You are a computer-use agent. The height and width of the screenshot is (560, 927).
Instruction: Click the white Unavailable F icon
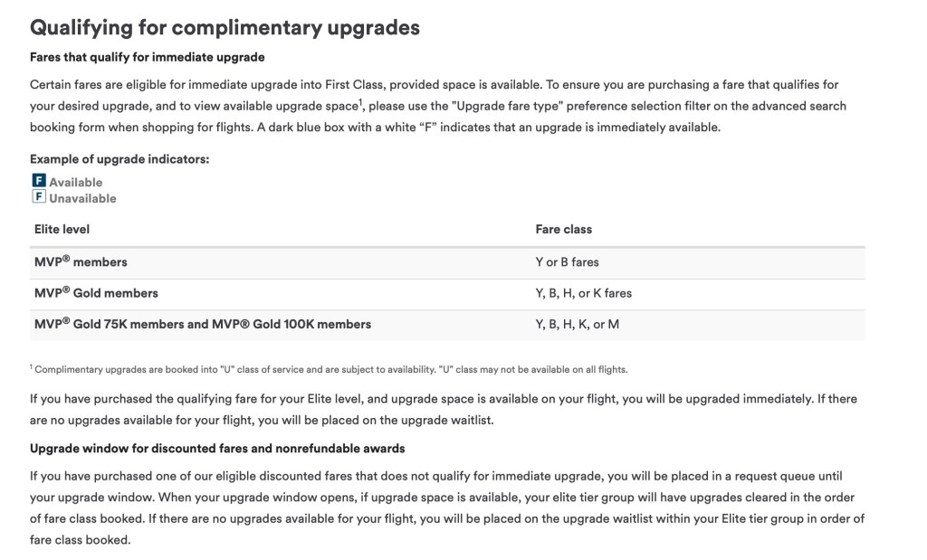pos(38,197)
